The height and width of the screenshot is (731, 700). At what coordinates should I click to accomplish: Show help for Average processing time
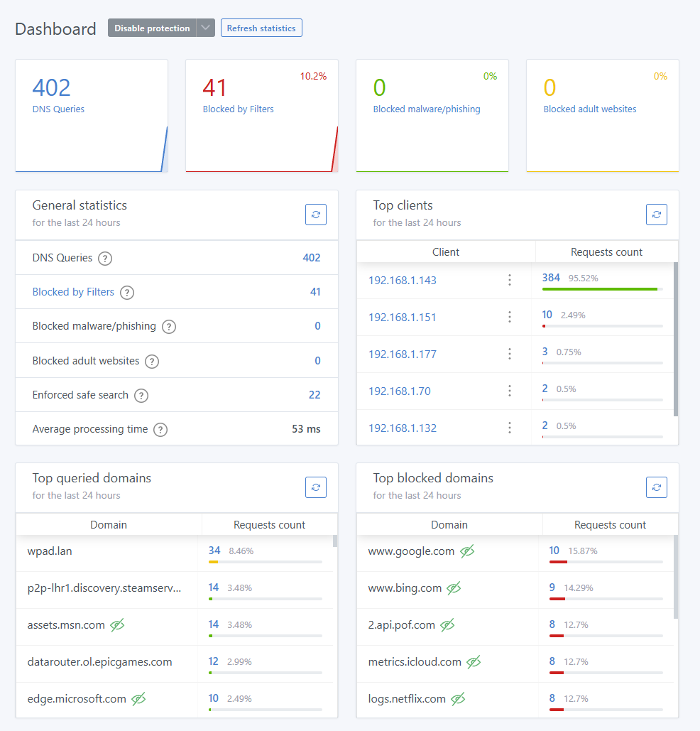(x=160, y=430)
